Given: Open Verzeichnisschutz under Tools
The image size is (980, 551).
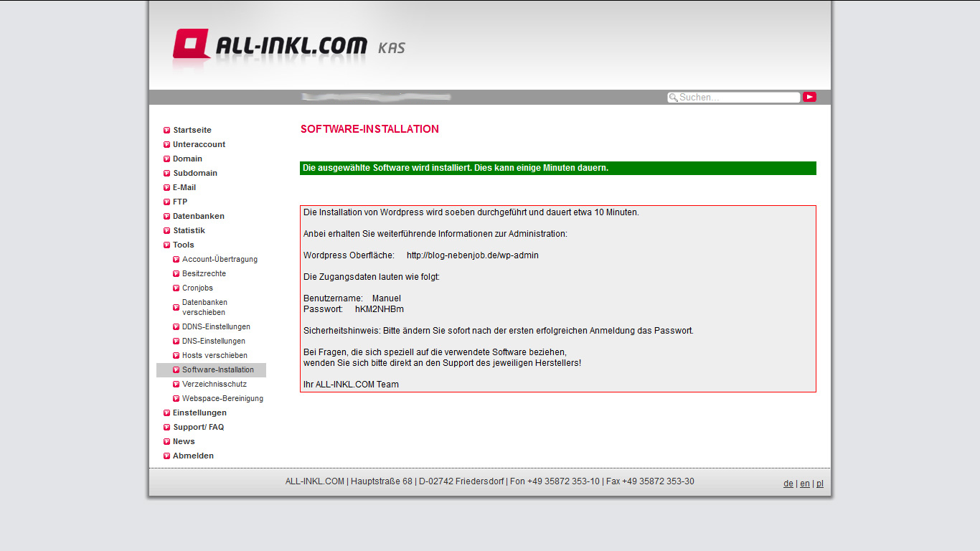Looking at the screenshot, I should (x=215, y=384).
